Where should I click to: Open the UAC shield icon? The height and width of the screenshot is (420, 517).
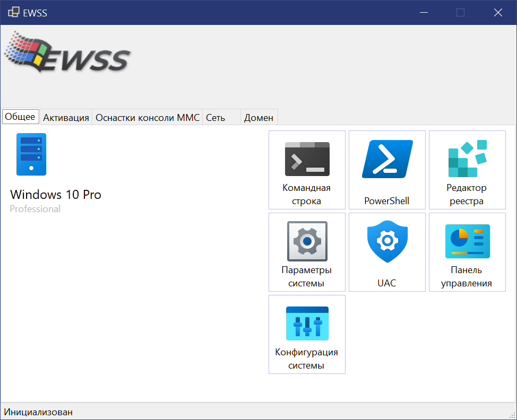(387, 241)
